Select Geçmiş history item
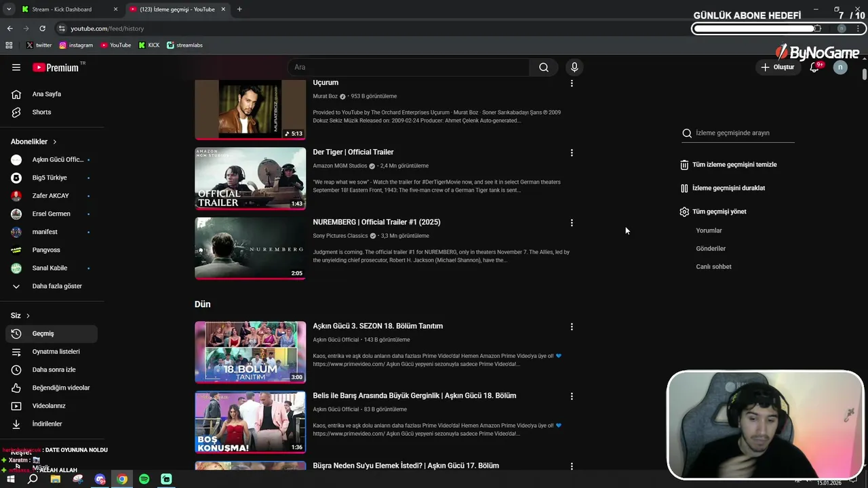Screen dimensions: 868x488 [52, 333]
